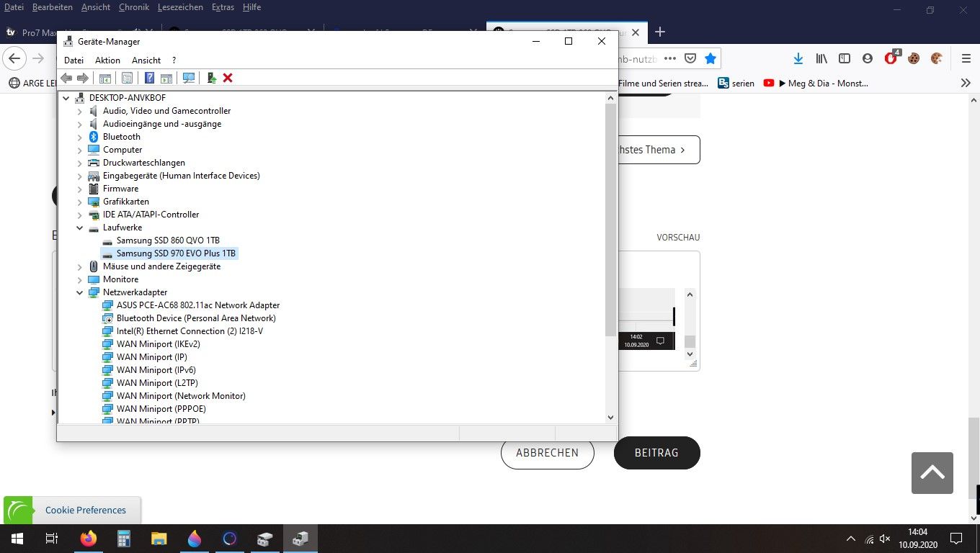
Task: Open Firefox downloads arrow icon
Action: [798, 58]
